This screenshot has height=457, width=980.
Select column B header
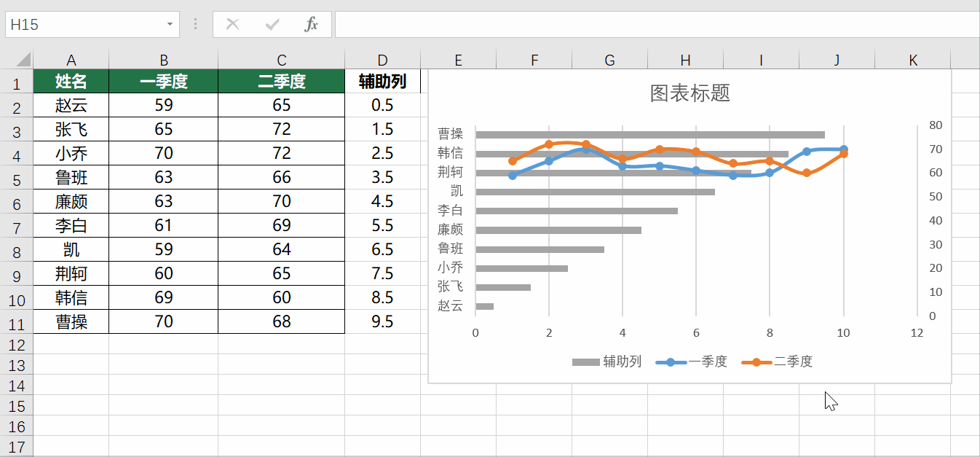click(x=164, y=60)
